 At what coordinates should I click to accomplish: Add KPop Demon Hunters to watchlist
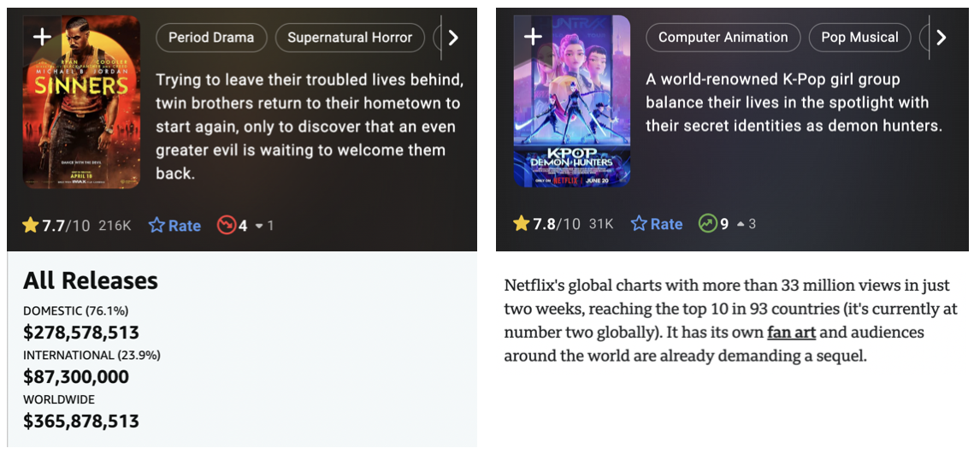[533, 37]
